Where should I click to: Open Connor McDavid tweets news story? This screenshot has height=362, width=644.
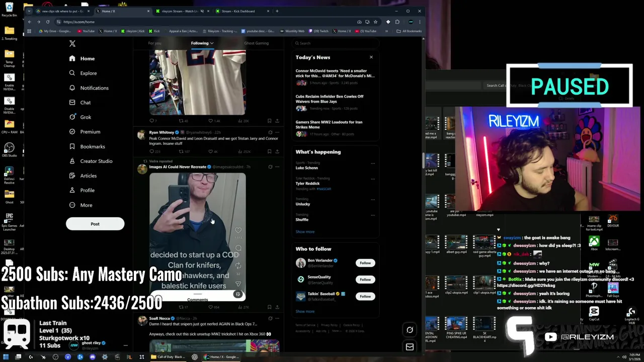335,76
